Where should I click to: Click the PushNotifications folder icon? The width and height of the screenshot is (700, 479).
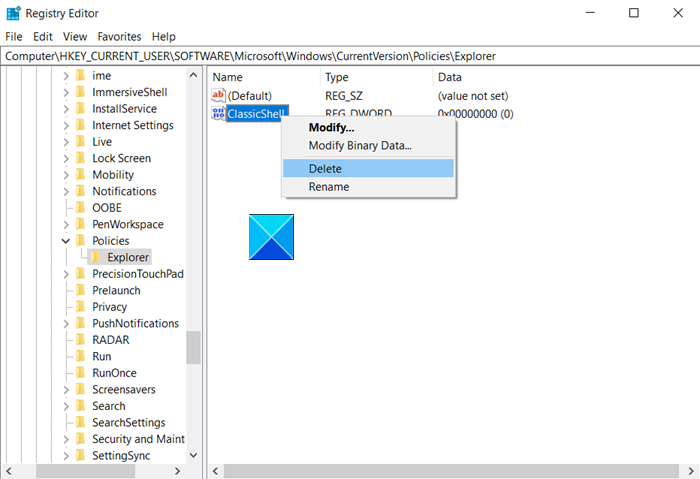[81, 323]
